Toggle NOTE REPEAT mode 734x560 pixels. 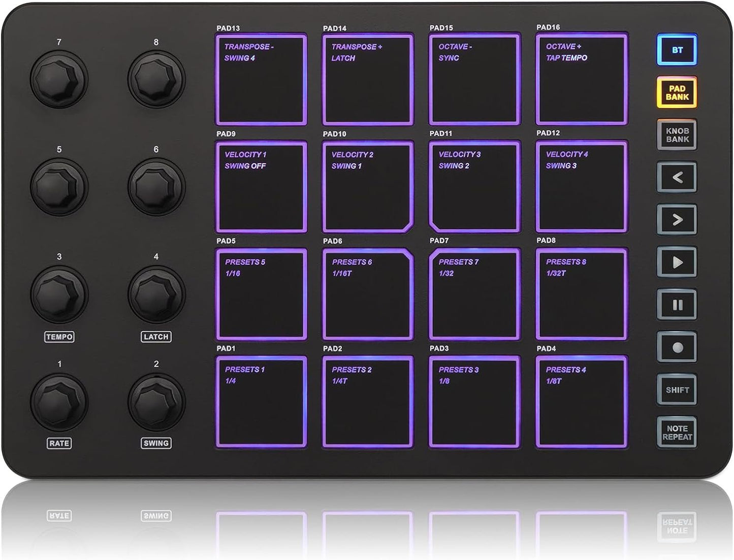(x=678, y=431)
